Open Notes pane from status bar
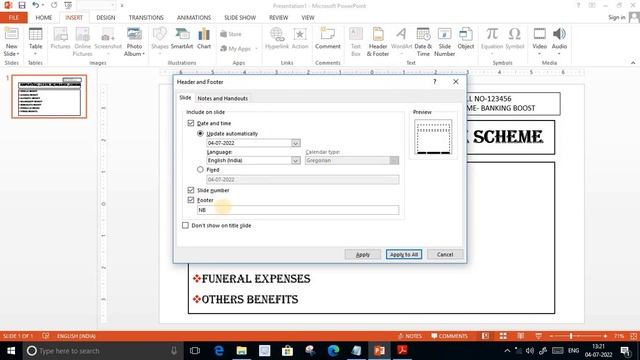 pyautogui.click(x=410, y=336)
